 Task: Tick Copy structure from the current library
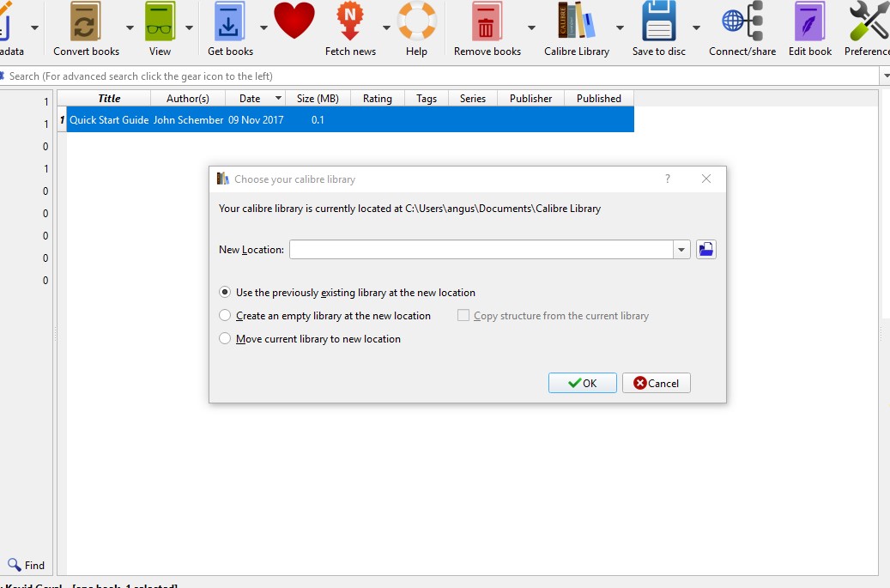463,315
